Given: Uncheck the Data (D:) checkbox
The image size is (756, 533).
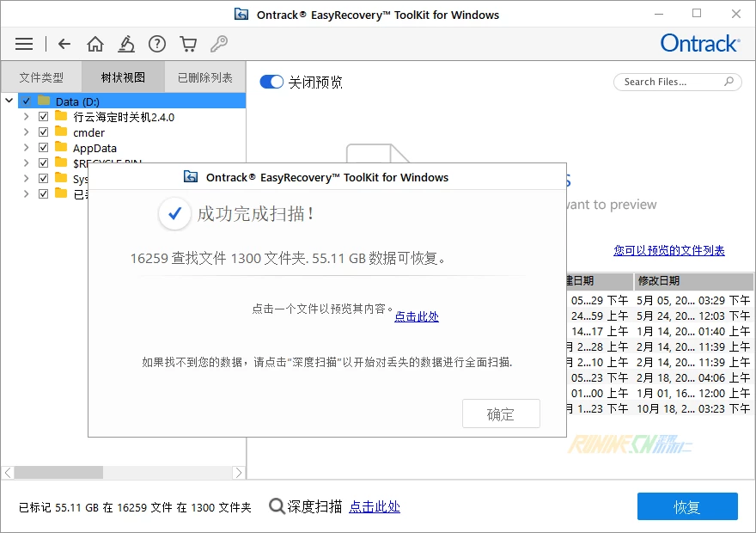Looking at the screenshot, I should click(x=27, y=101).
